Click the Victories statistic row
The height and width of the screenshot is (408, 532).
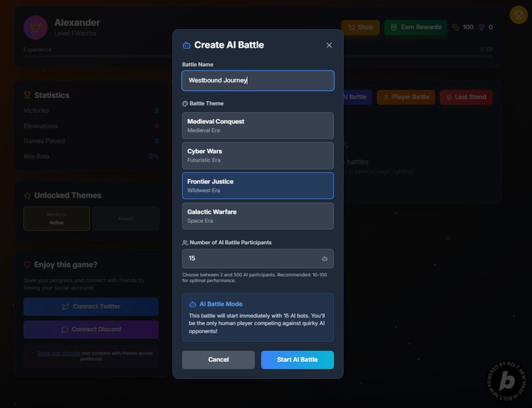point(91,110)
